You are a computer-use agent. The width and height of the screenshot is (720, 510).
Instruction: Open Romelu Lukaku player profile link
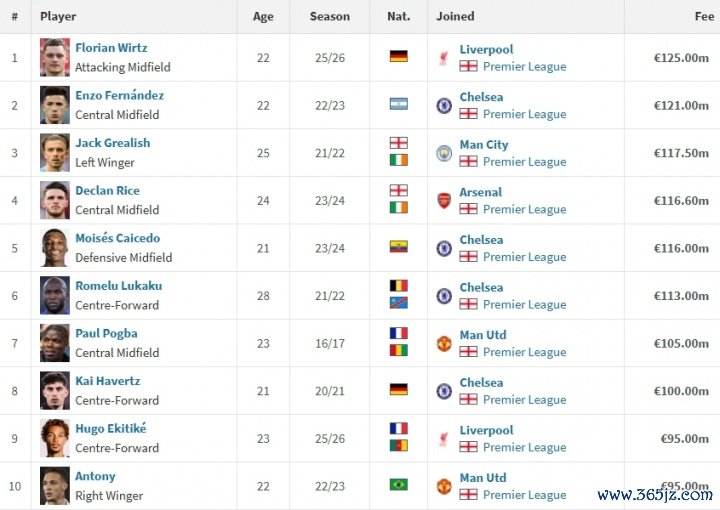coord(118,286)
